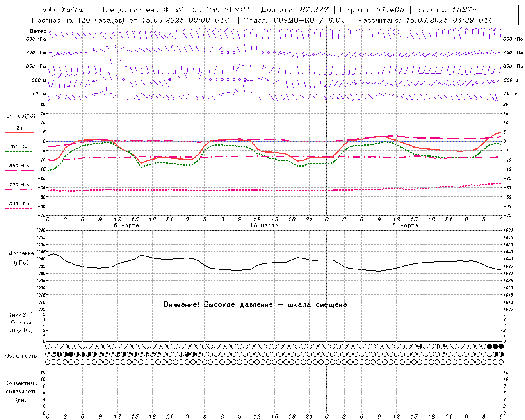Click the 'Облачность' cloud cover label

point(21,356)
